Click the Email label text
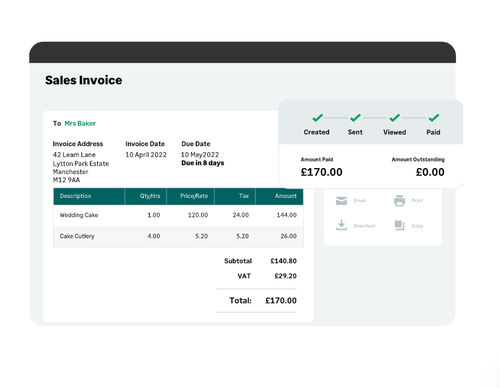The width and height of the screenshot is (500, 388). point(360,201)
